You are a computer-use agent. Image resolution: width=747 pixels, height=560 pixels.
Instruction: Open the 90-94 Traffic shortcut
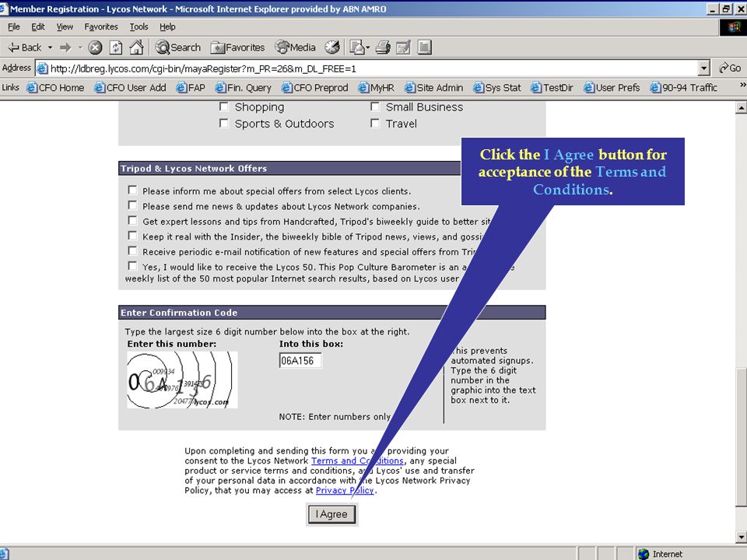tap(684, 88)
